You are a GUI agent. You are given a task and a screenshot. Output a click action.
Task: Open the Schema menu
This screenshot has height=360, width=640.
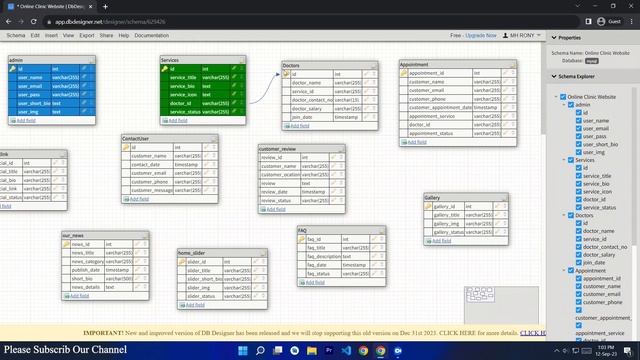(16, 36)
